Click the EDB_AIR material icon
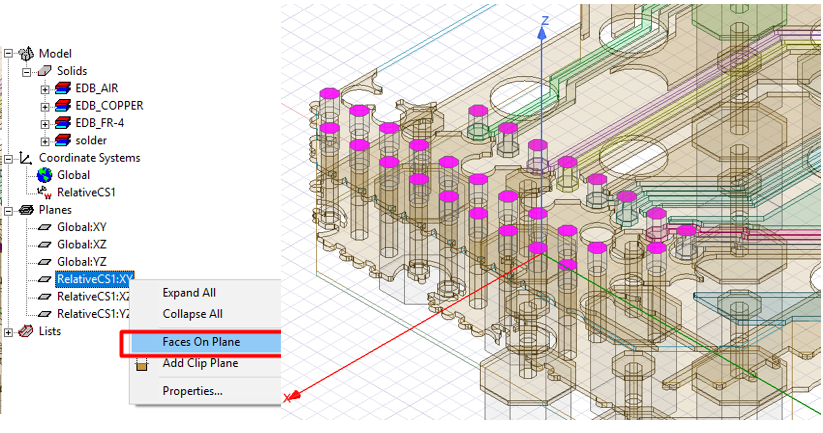The height and width of the screenshot is (433, 823). [64, 89]
